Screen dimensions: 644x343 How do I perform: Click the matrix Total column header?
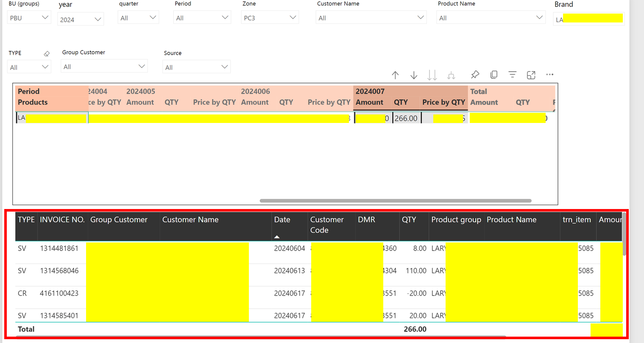479,92
